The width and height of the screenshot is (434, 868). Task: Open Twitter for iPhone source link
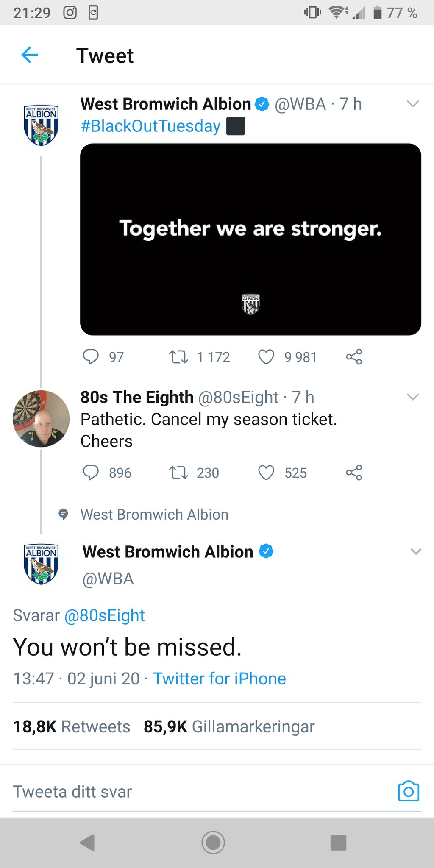[x=220, y=679]
